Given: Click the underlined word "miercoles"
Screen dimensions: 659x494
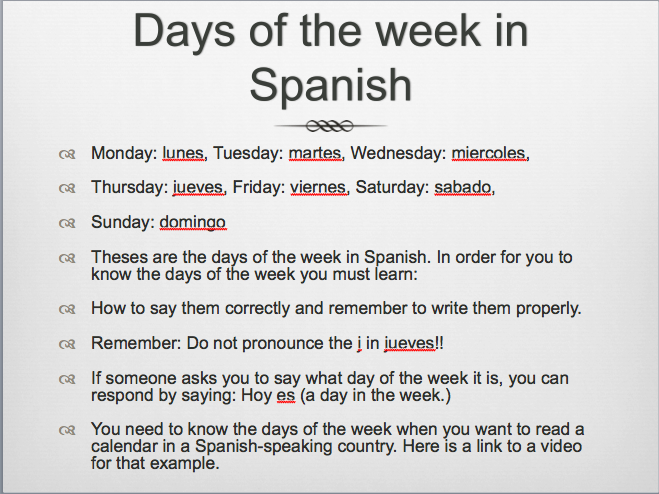Looking at the screenshot, I should tap(488, 154).
